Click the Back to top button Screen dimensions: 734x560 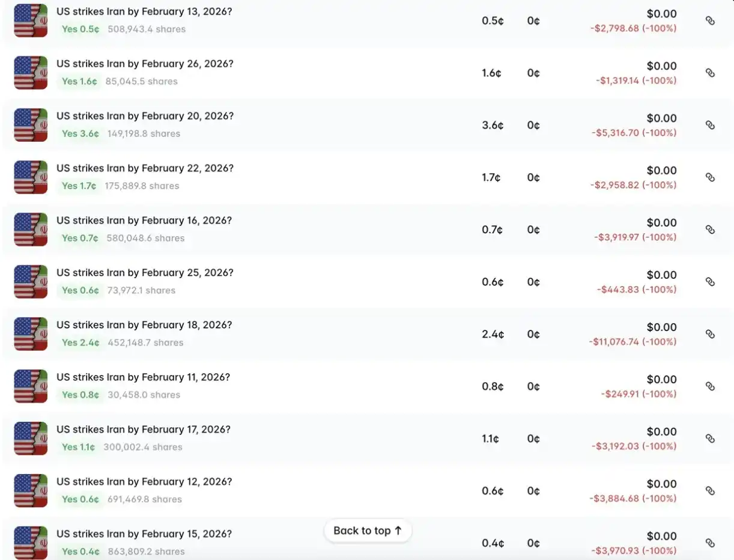pyautogui.click(x=368, y=531)
